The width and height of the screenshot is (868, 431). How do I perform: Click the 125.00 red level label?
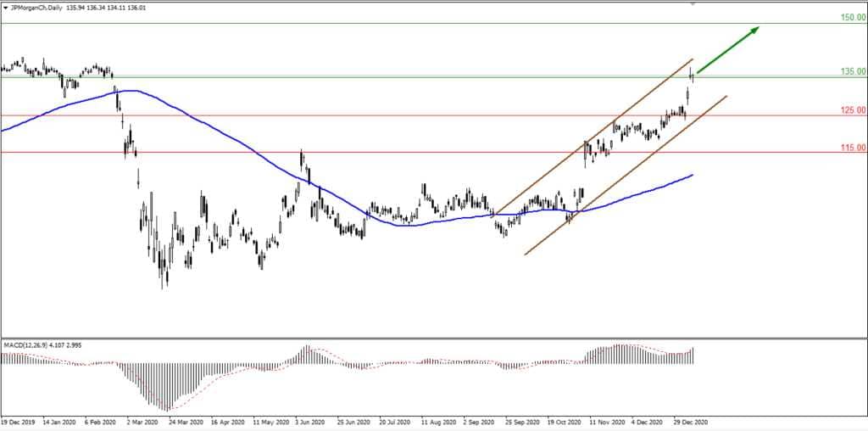pos(852,110)
